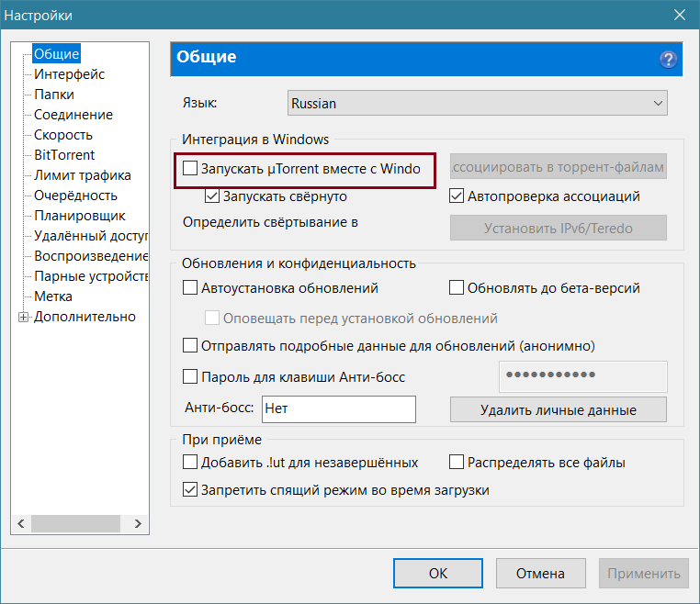The image size is (700, 604).
Task: Open Очерёдность settings section
Action: pyautogui.click(x=75, y=196)
